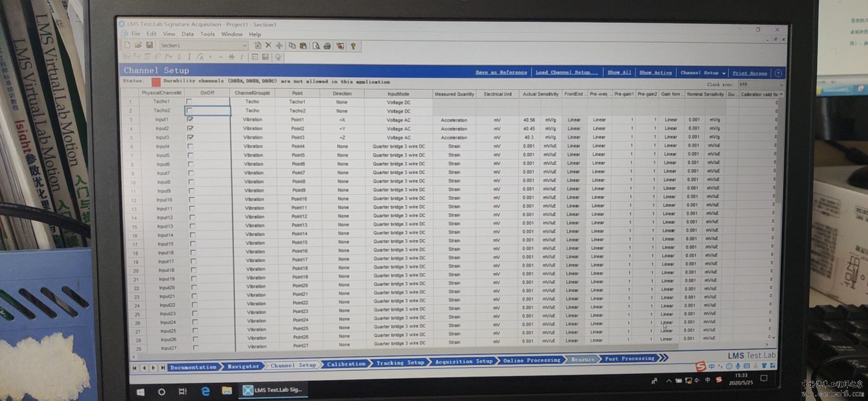
Task: Click the circular help icon in blue header
Action: point(778,73)
